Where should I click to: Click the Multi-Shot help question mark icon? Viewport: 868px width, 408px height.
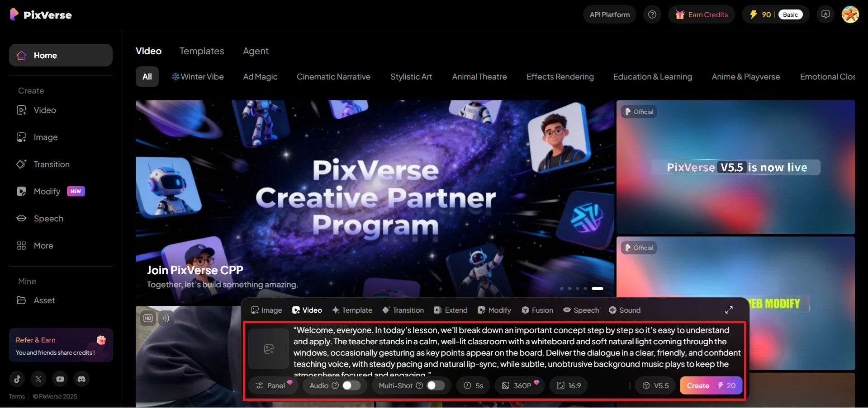(x=419, y=385)
